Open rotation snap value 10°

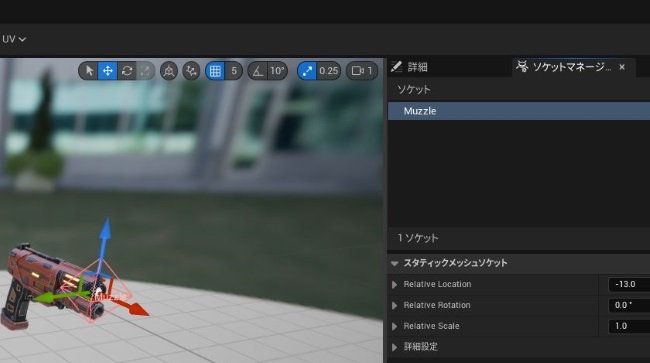[277, 71]
